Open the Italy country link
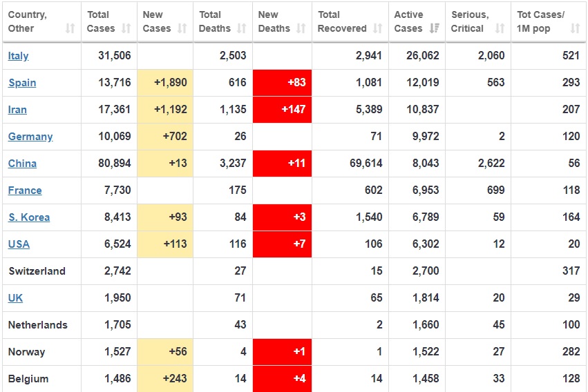 coord(19,56)
